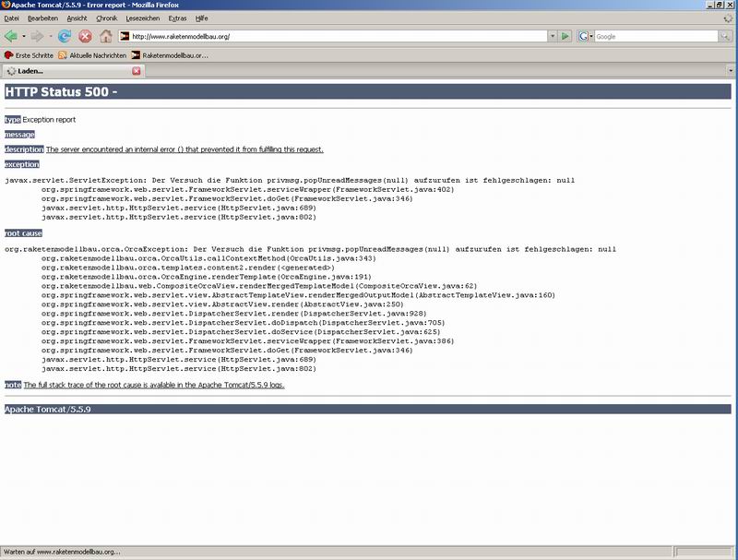Open the Lesezeichen menu
This screenshot has height=560, width=738.
pyautogui.click(x=143, y=18)
